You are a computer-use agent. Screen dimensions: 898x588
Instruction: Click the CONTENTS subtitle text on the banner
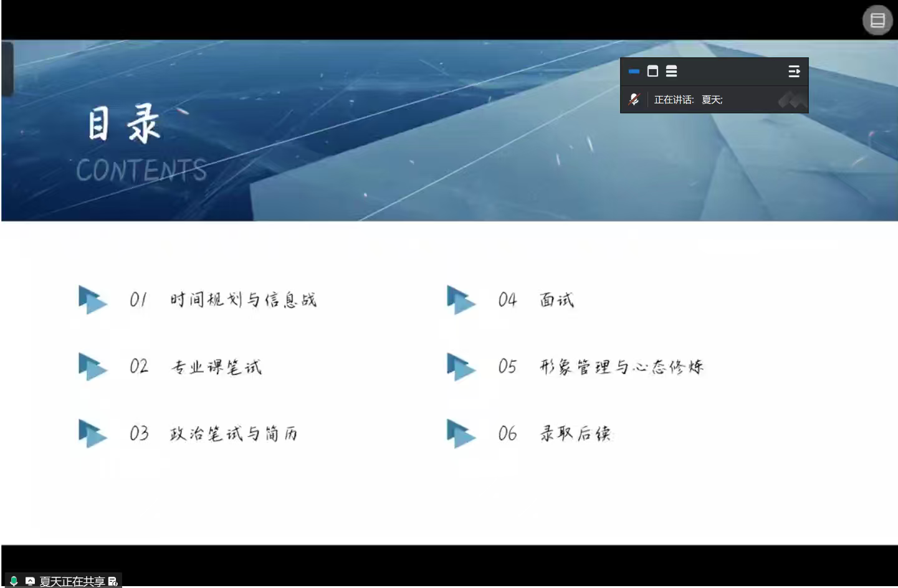pyautogui.click(x=141, y=170)
